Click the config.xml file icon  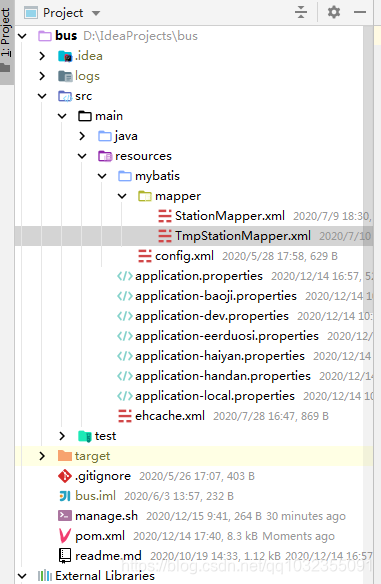[145, 256]
